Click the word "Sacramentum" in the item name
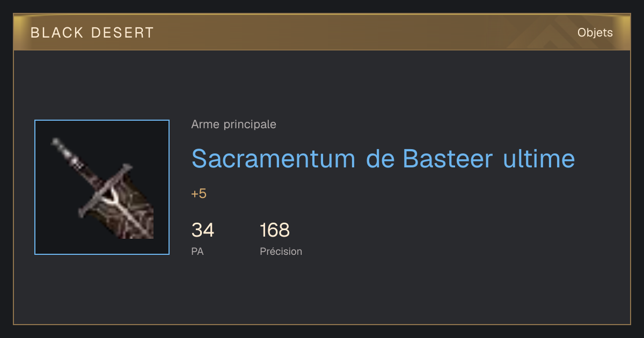 [x=273, y=158]
